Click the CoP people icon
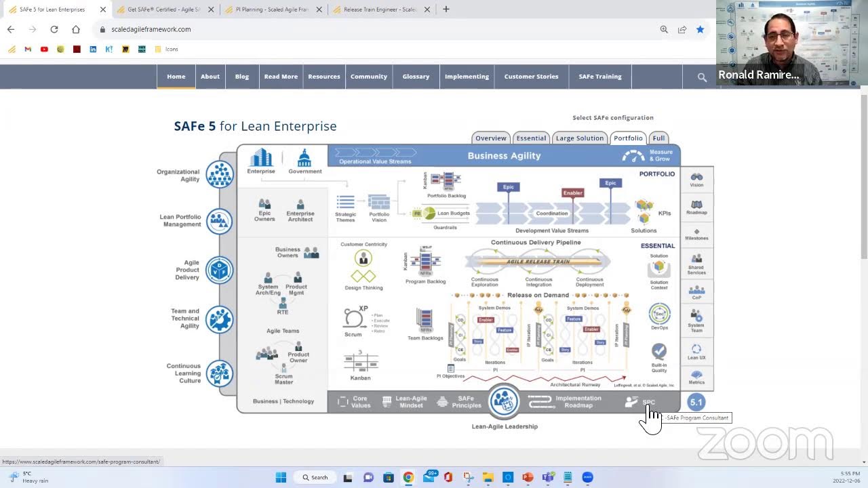The image size is (868, 488). coord(696,290)
